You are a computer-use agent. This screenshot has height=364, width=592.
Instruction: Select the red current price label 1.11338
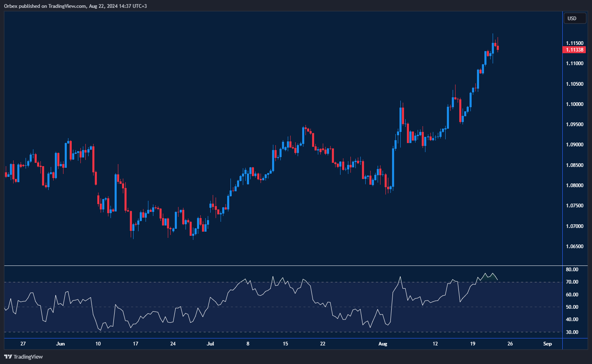click(575, 49)
